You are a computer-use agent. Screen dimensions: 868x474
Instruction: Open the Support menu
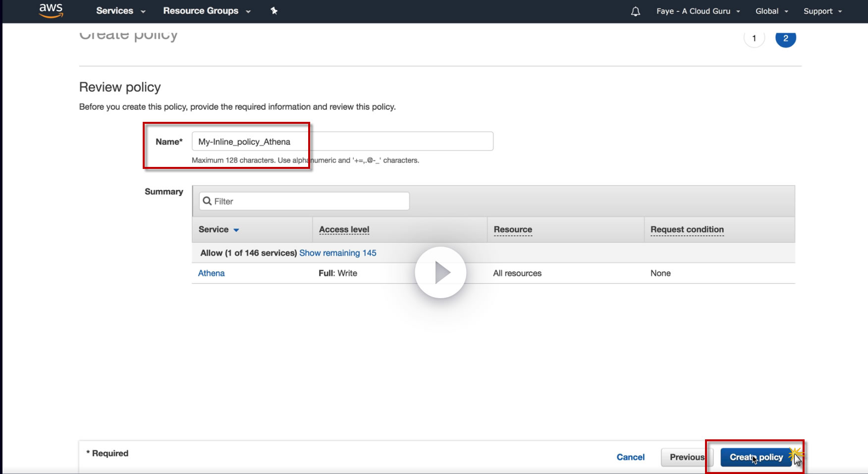(x=822, y=11)
